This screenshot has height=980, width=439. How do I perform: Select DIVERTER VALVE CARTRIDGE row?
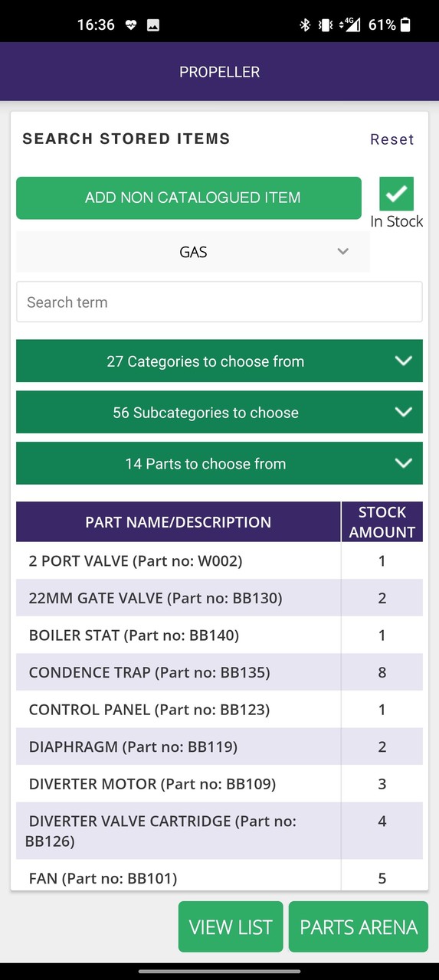click(219, 831)
